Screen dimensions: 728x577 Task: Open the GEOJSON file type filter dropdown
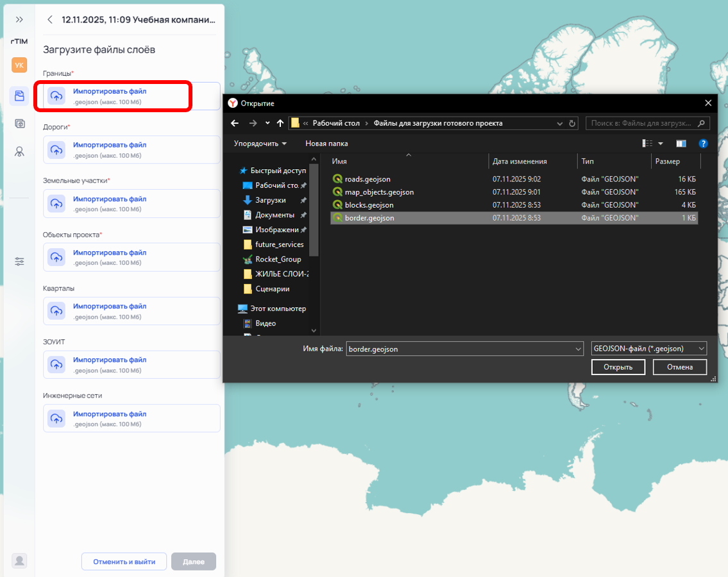pyautogui.click(x=648, y=349)
